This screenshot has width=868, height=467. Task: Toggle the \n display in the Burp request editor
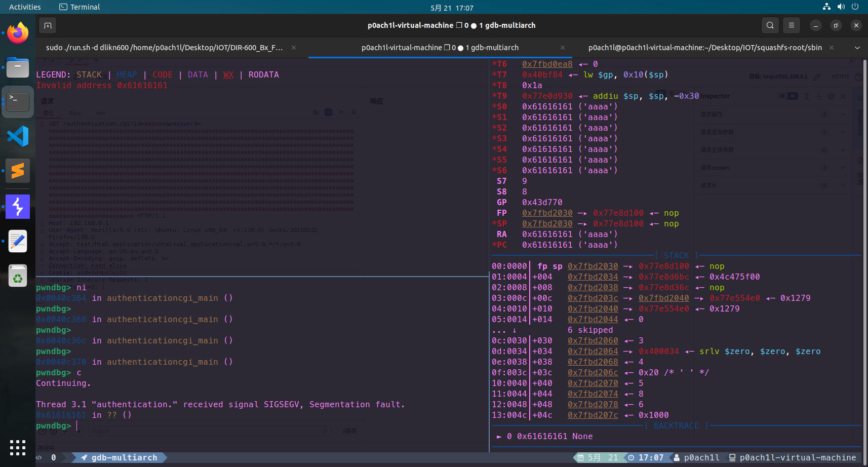pos(341,112)
